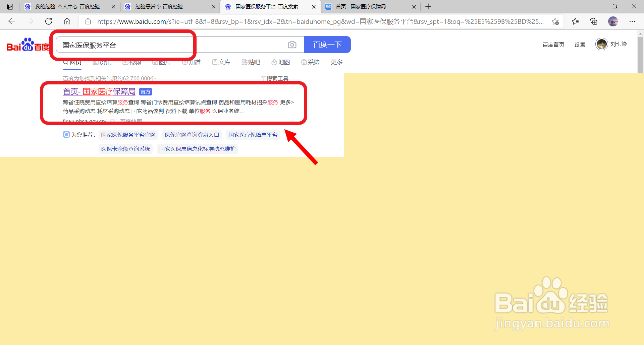Viewport: 644px width, 345px height.
Task: Click the page vertical scrollbar thumb
Action: point(640,55)
